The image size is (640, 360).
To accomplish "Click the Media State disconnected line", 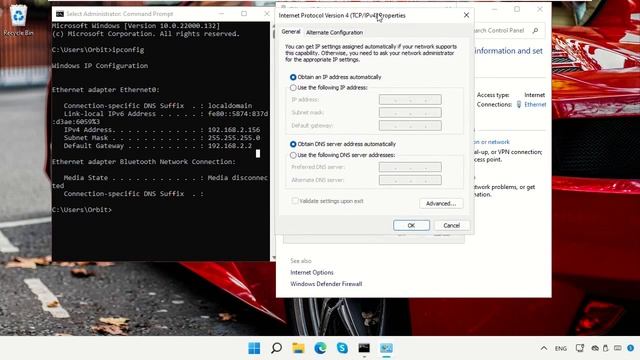I will 160,182.
